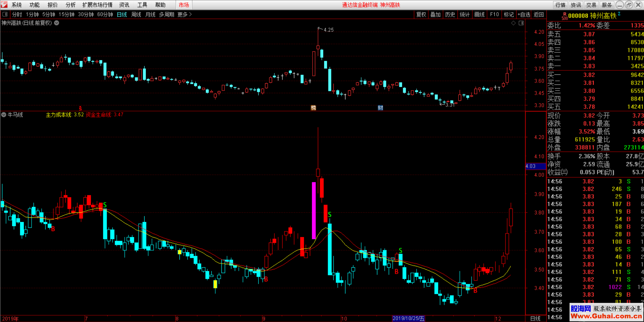
Task: Open the 扩展市场行情 menu
Action: click(x=97, y=5)
